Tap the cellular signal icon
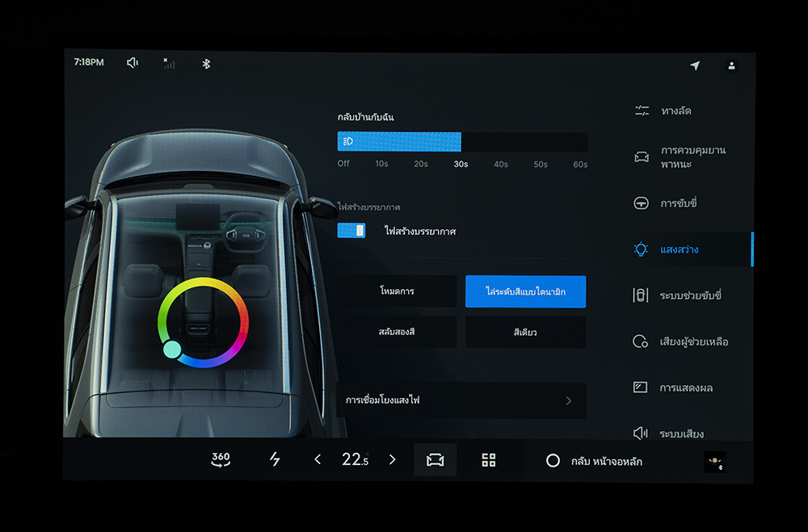 tap(169, 63)
